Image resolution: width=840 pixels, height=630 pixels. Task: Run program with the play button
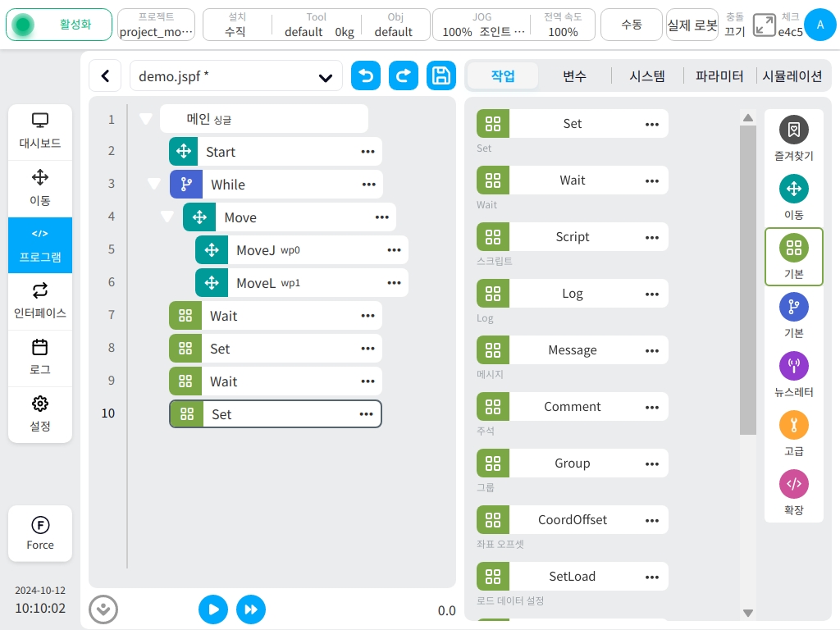click(x=213, y=609)
